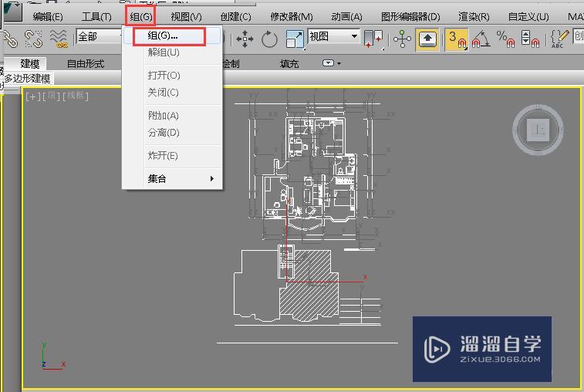Open the 工具(T) menu

click(96, 17)
